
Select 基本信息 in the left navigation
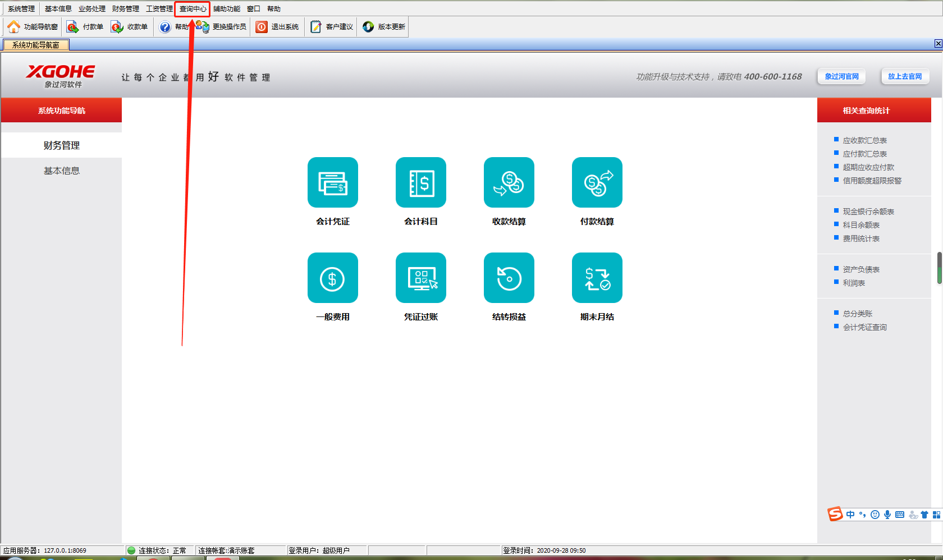pyautogui.click(x=62, y=171)
